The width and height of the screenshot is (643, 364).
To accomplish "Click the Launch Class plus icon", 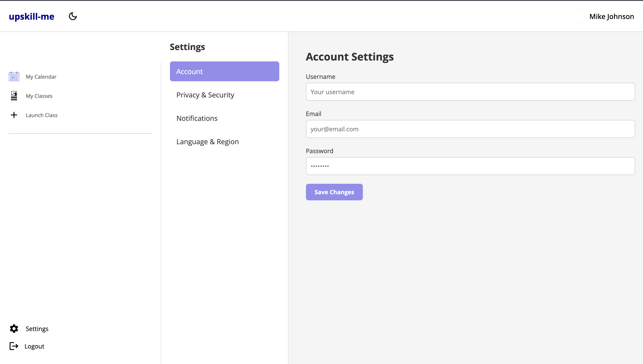I will point(14,115).
